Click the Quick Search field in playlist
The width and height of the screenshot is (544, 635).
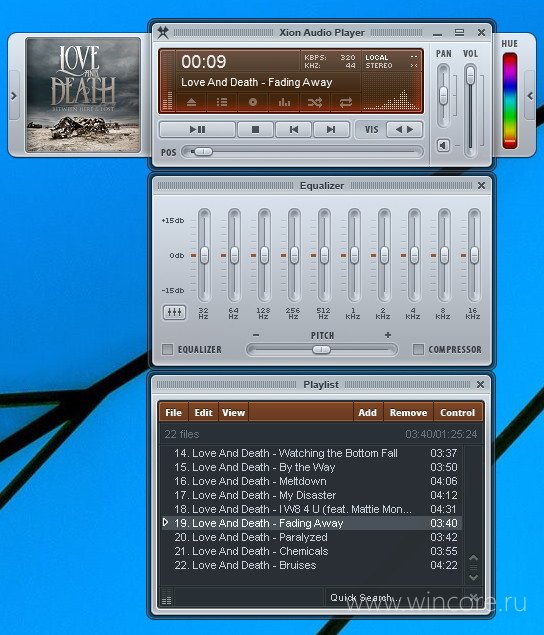click(x=394, y=597)
